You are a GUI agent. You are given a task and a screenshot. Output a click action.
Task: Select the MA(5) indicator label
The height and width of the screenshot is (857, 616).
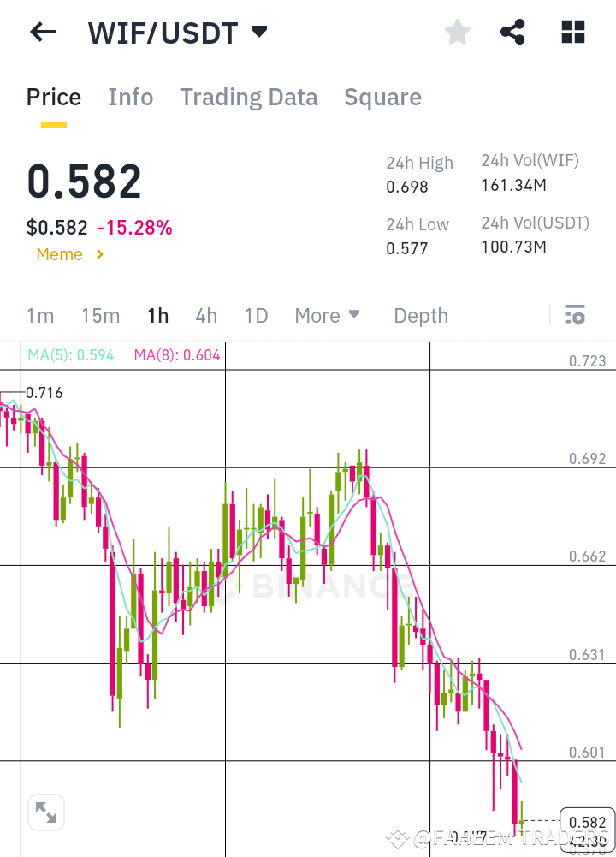pos(71,354)
